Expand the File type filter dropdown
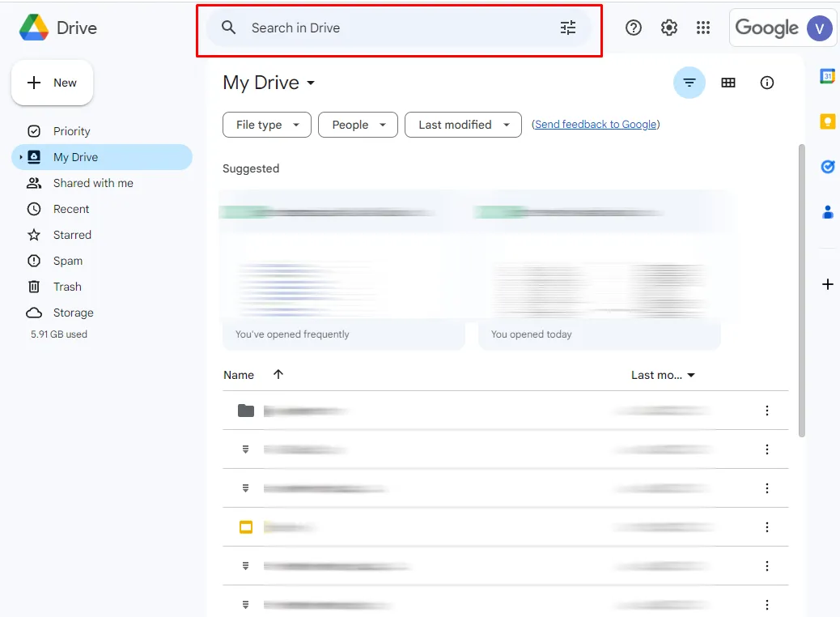Image resolution: width=840 pixels, height=617 pixels. tap(267, 125)
